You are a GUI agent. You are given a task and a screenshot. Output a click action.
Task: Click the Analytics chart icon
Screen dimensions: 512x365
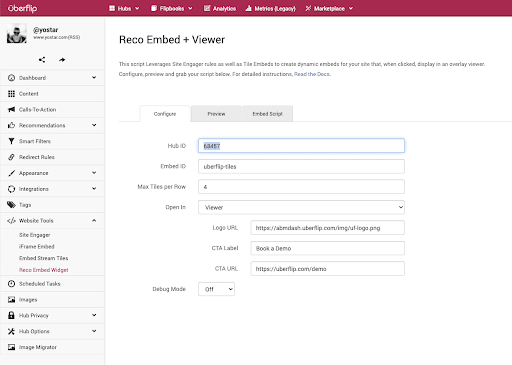pyautogui.click(x=207, y=8)
